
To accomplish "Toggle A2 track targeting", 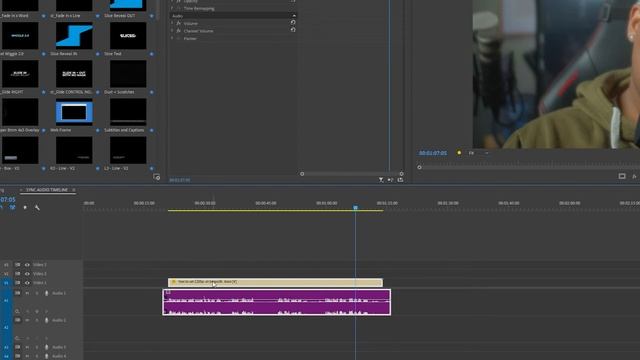I will [x=6, y=328].
